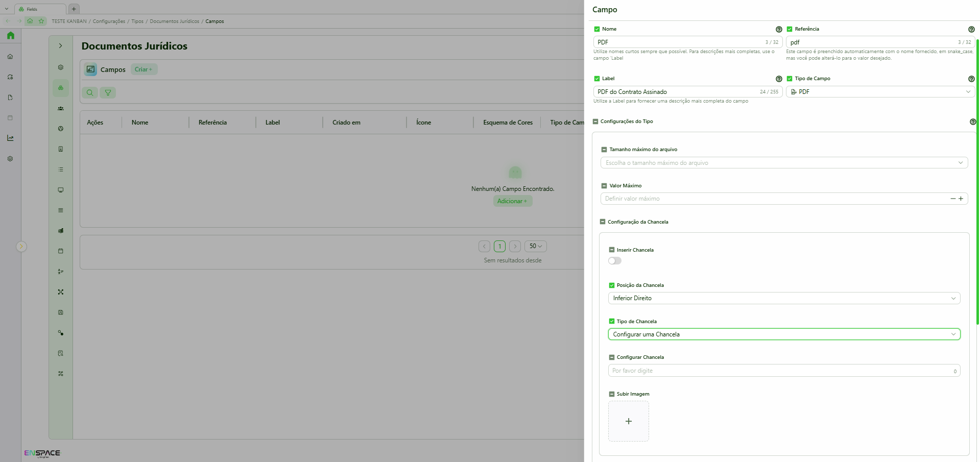The width and height of the screenshot is (980, 462).
Task: Focus the Configurar Chancela text input
Action: (784, 371)
